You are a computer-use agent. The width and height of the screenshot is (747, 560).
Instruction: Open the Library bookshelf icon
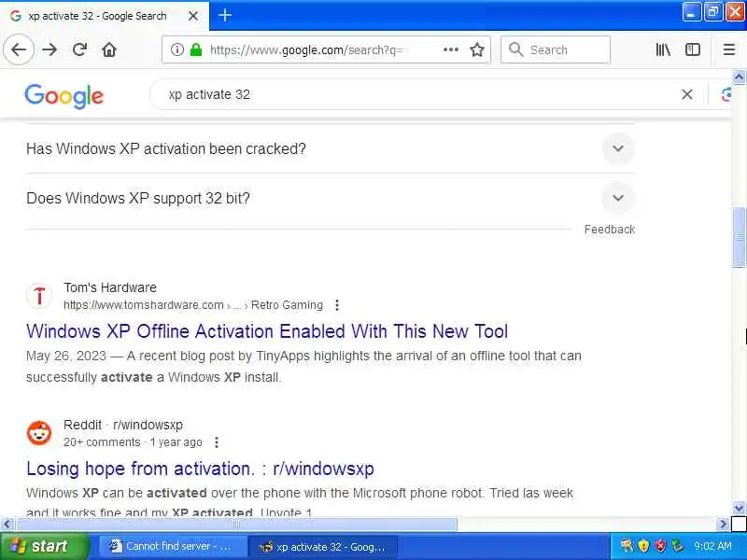[663, 49]
